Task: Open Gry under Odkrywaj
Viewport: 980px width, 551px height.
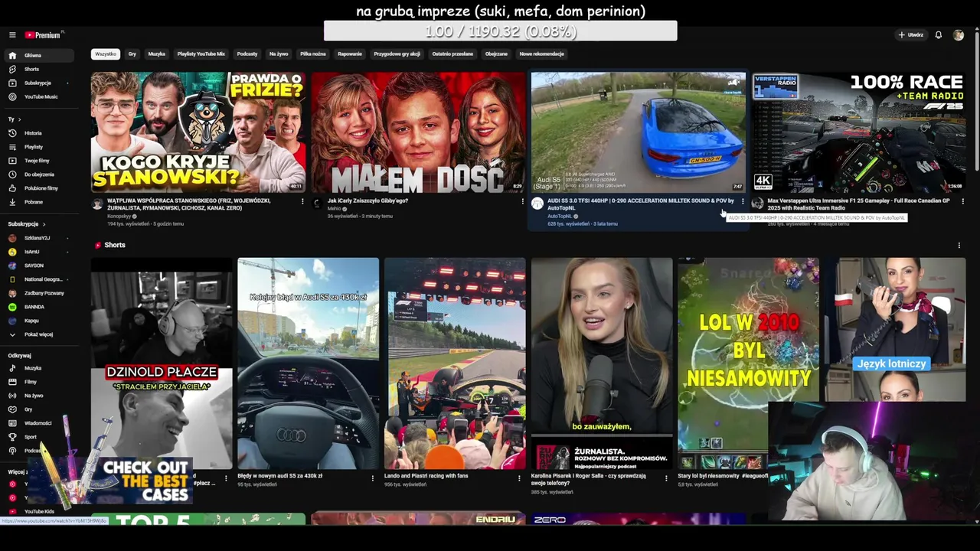Action: coord(28,409)
